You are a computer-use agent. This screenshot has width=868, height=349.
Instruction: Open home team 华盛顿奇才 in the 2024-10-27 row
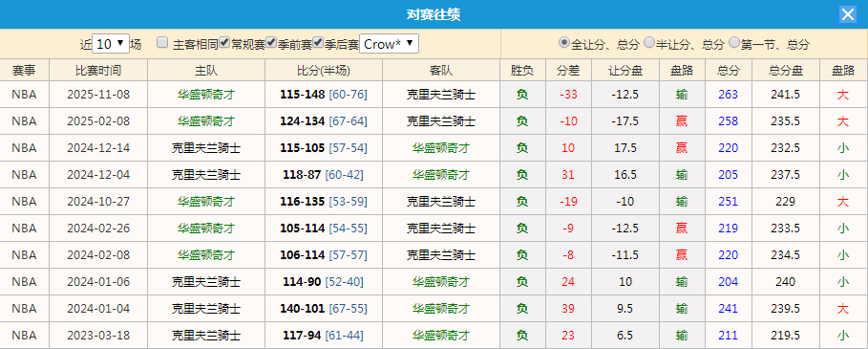click(x=206, y=202)
